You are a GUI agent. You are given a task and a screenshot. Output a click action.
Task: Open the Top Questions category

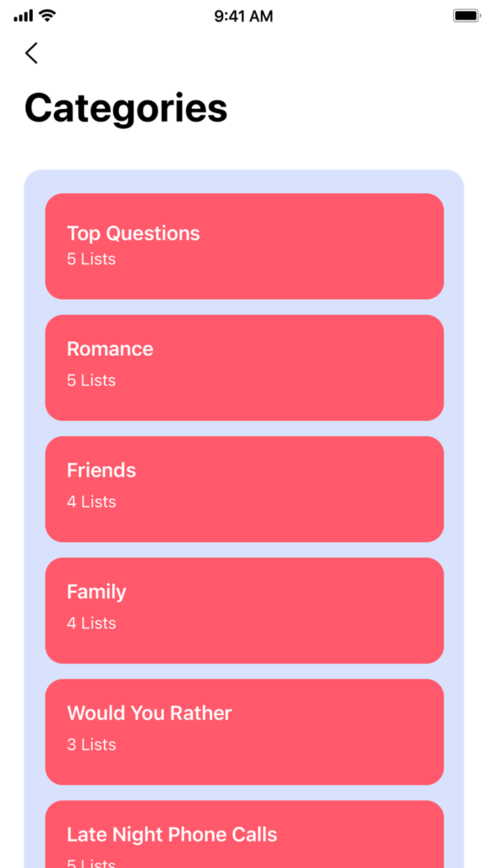[x=244, y=246]
